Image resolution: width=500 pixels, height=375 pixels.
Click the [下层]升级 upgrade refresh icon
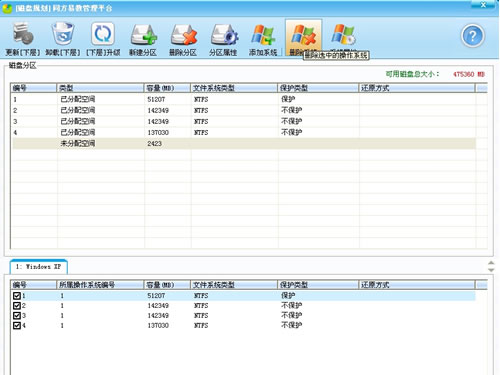click(103, 34)
